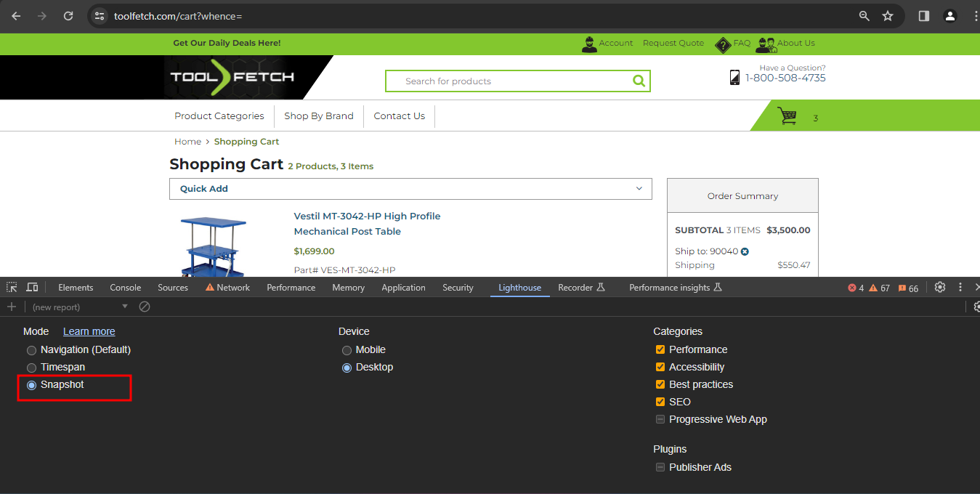Enable the Progressive Web App checkbox
This screenshot has width=980, height=494.
pos(660,419)
